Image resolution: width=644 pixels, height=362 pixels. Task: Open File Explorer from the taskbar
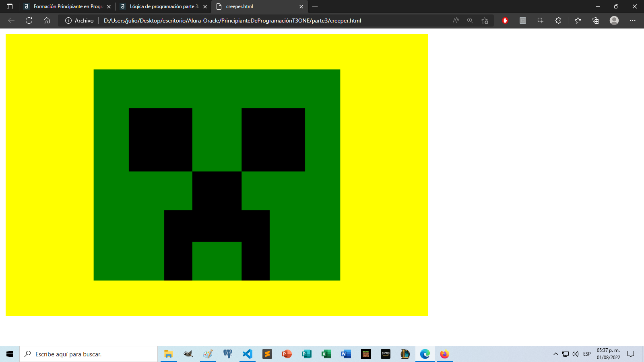[x=168, y=354]
